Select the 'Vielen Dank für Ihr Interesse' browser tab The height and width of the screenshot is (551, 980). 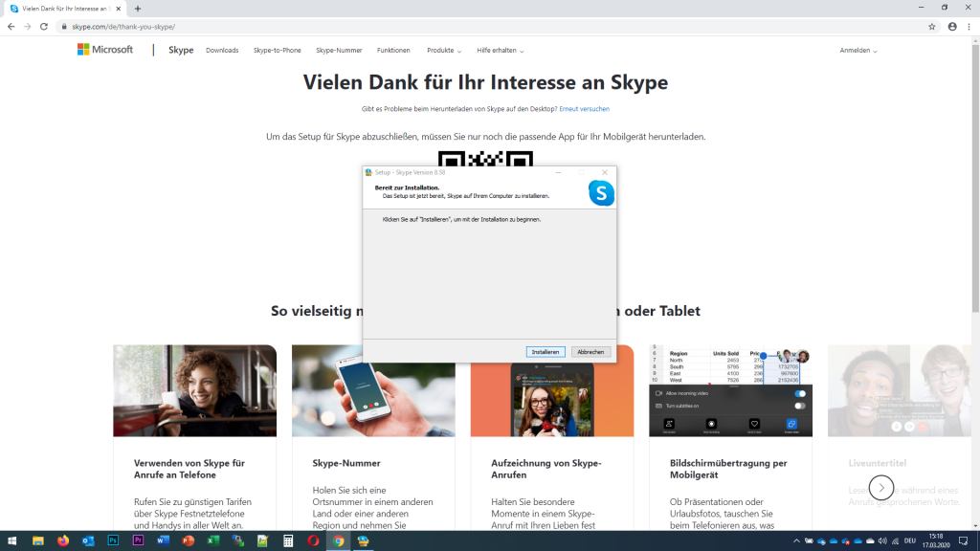pos(65,9)
